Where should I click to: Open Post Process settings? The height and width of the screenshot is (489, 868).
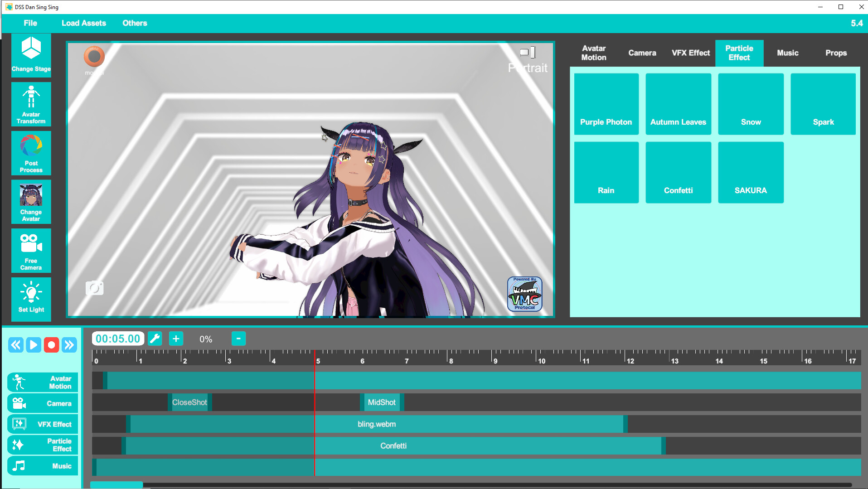[31, 153]
